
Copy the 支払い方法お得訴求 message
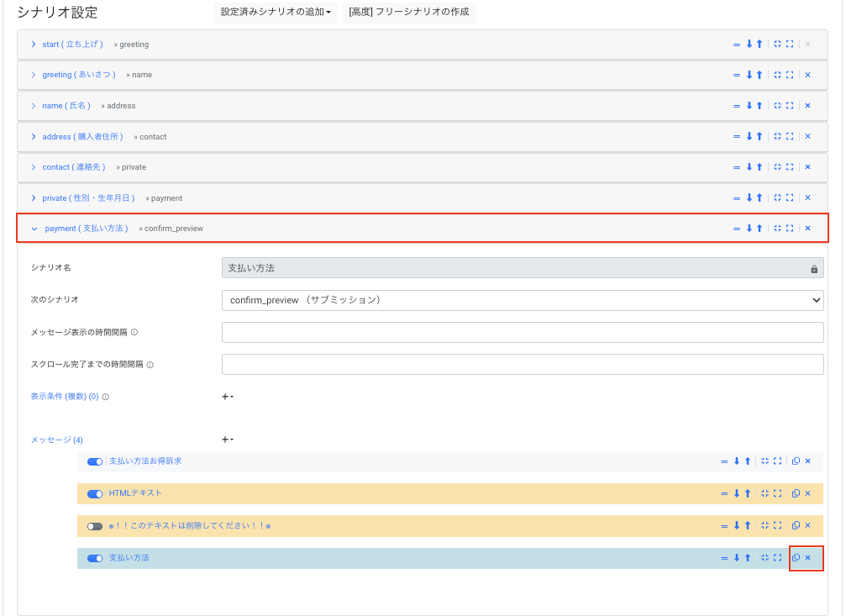click(x=796, y=461)
